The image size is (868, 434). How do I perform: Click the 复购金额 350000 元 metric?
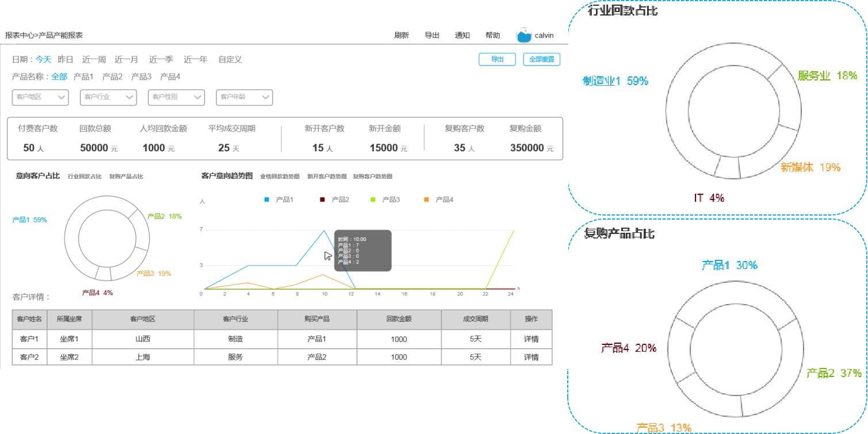[532, 138]
